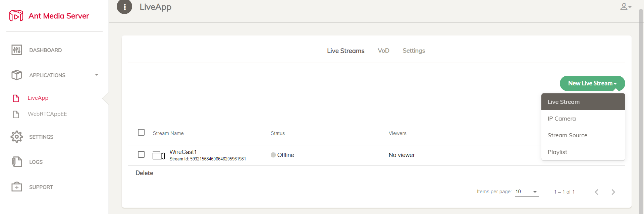Go to the previous page of streams
Screen dimensions: 644x214
(596, 192)
